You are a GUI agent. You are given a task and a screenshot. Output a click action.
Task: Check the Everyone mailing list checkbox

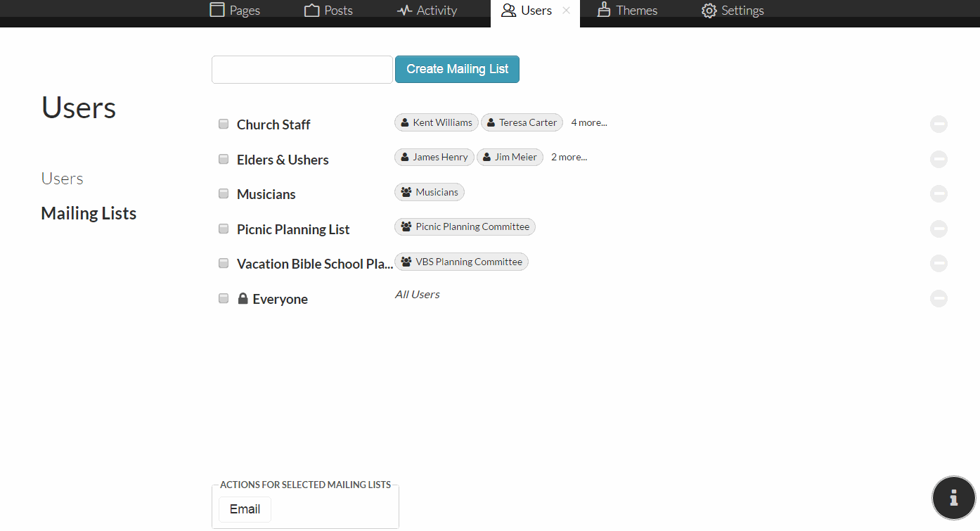(x=223, y=298)
